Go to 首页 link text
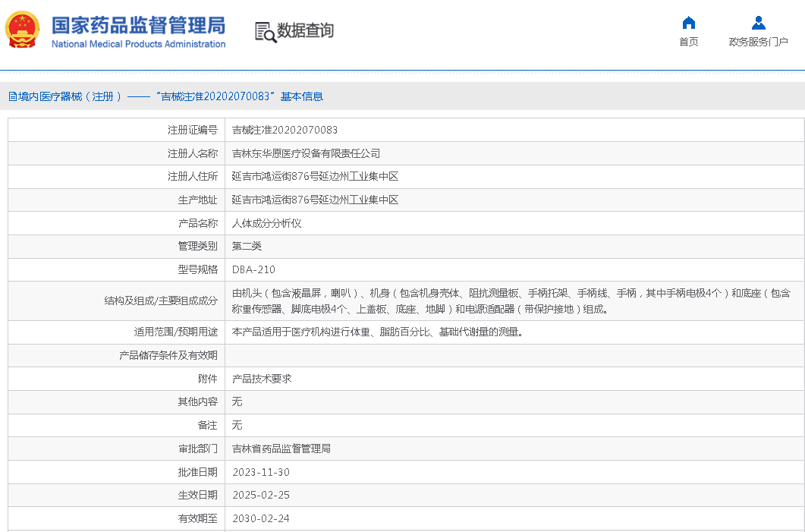The height and width of the screenshot is (532, 805). (x=688, y=42)
